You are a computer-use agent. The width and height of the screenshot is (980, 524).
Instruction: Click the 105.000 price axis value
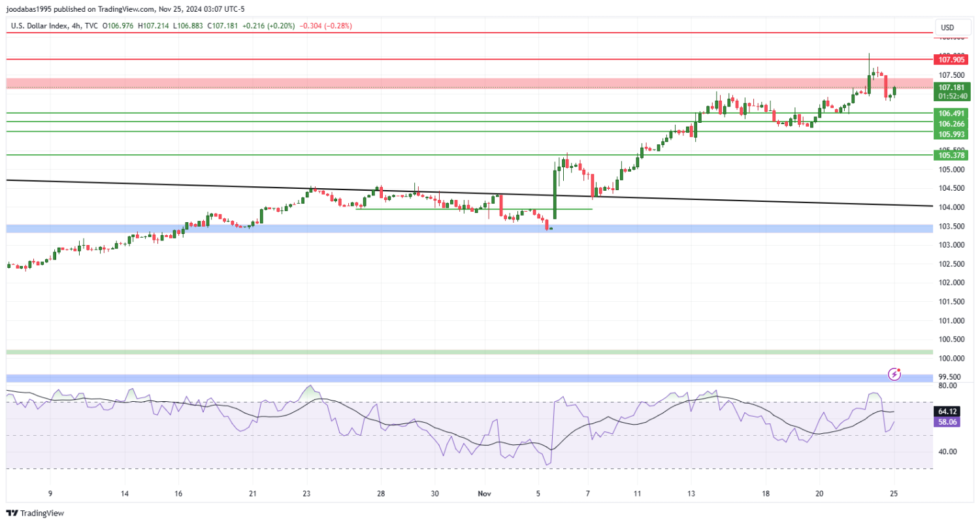point(951,170)
